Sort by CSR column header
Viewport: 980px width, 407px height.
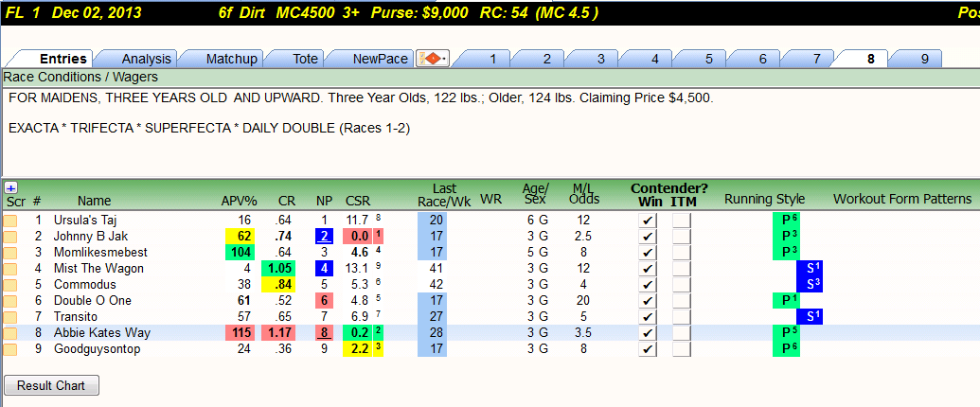(x=358, y=201)
